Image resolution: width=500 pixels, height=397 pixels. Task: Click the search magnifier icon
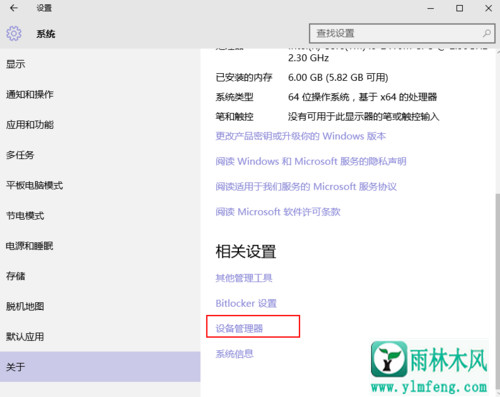(x=487, y=33)
